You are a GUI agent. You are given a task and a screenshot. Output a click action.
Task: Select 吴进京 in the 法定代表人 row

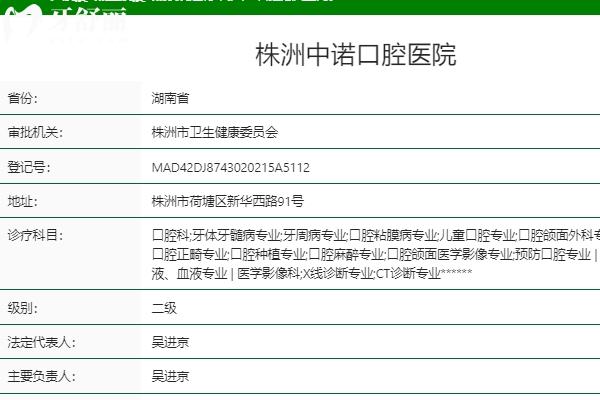170,342
